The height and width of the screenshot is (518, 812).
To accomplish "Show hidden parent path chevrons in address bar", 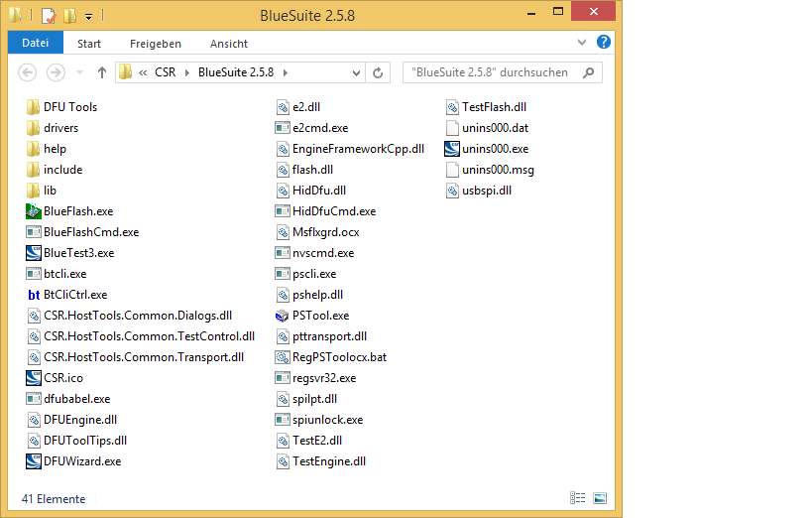I will click(143, 73).
